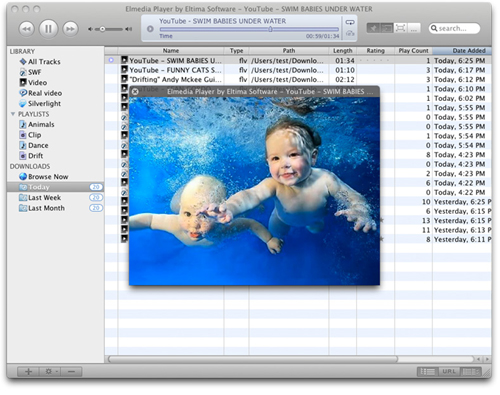Pause playback with the pause button
The height and width of the screenshot is (395, 500).
point(48,29)
